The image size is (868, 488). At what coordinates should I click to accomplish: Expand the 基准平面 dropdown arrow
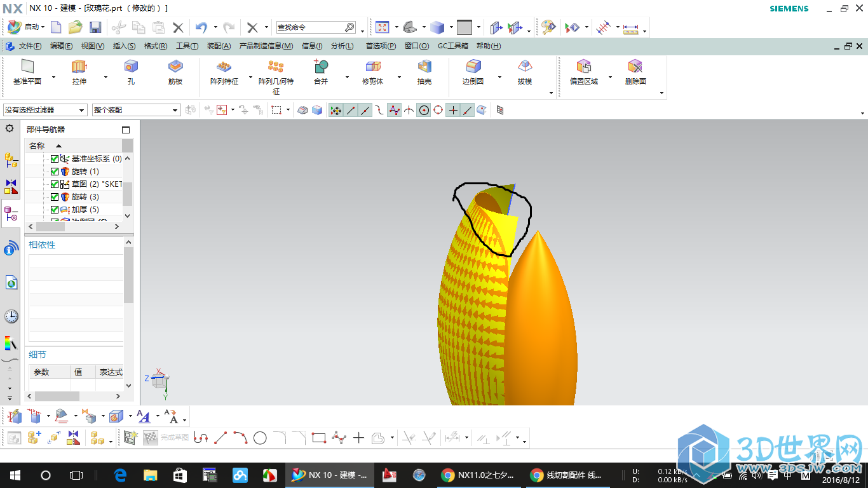(x=54, y=78)
